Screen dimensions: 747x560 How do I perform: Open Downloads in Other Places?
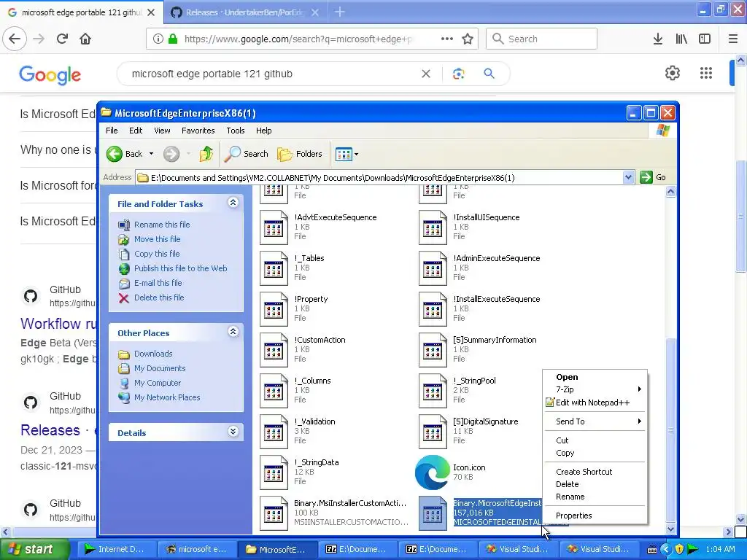(x=153, y=354)
